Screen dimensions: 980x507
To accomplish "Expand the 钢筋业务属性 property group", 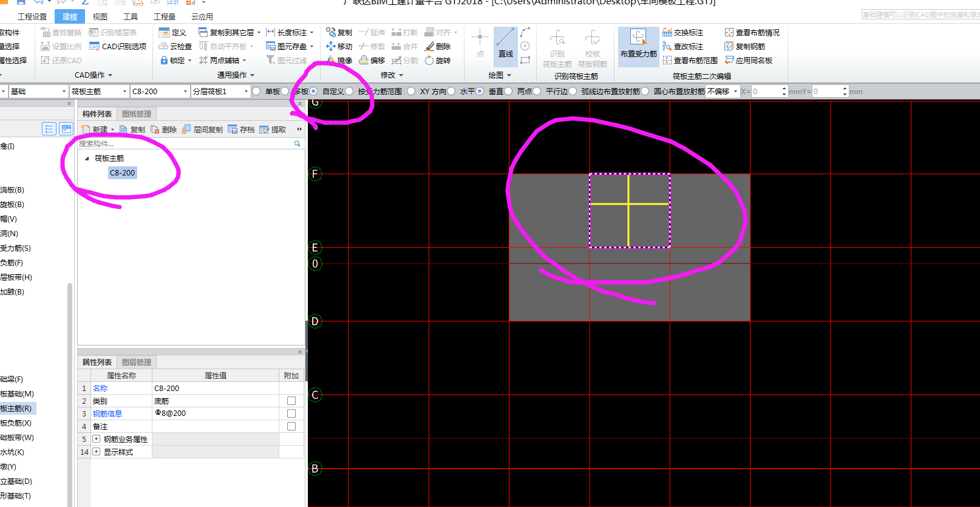I will [x=96, y=438].
